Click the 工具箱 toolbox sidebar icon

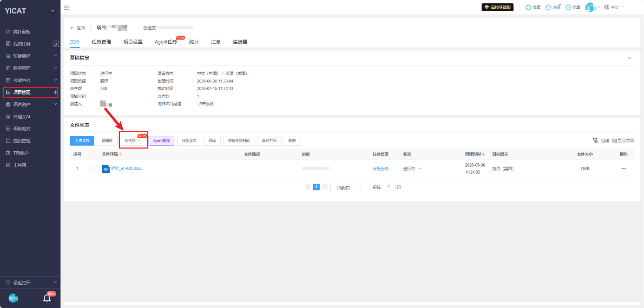(x=8, y=165)
